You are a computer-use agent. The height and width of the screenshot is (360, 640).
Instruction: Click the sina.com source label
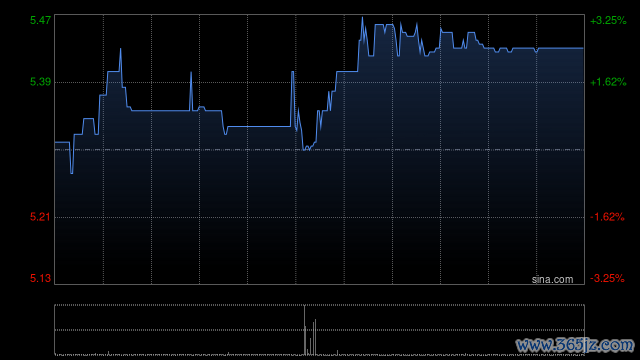tap(552, 279)
